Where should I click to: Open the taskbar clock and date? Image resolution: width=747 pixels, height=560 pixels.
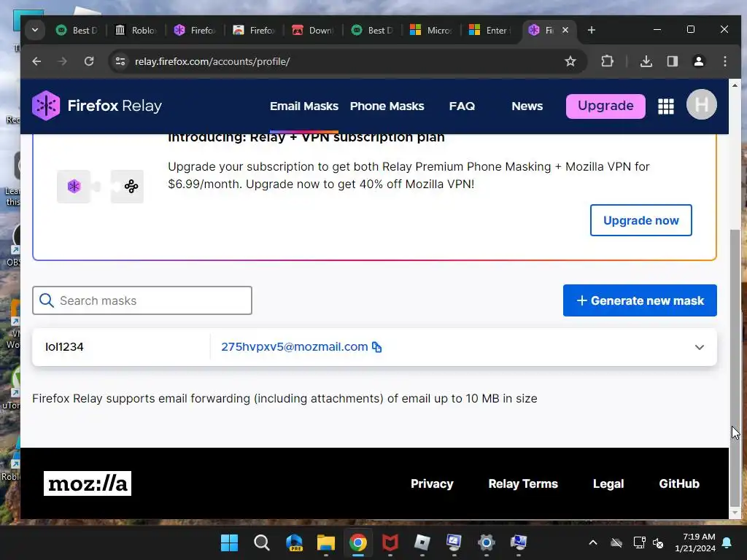click(695, 542)
